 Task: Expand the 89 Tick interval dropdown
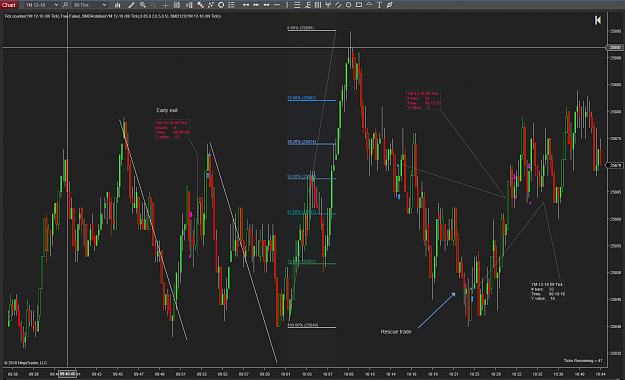tap(90, 5)
